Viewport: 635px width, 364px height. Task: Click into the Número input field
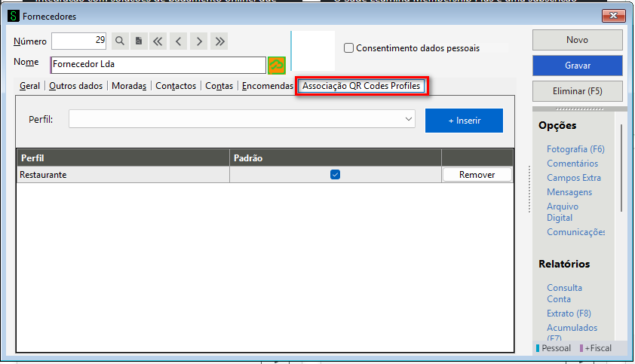coord(79,41)
